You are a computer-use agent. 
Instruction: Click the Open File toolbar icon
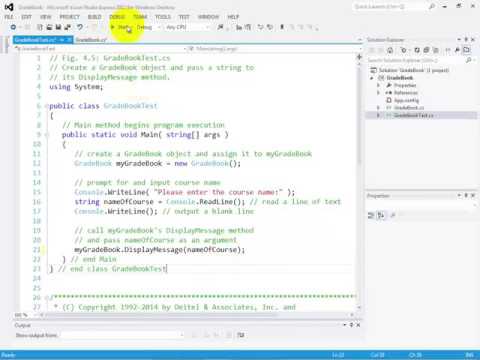(x=49, y=27)
